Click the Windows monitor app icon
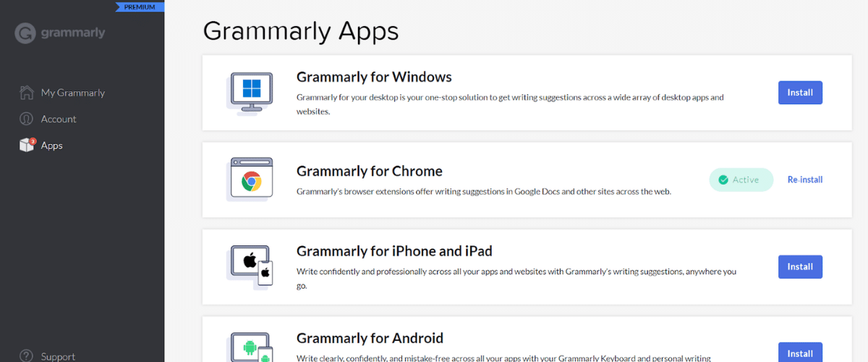Viewport: 868px width, 362px height. pos(250,93)
